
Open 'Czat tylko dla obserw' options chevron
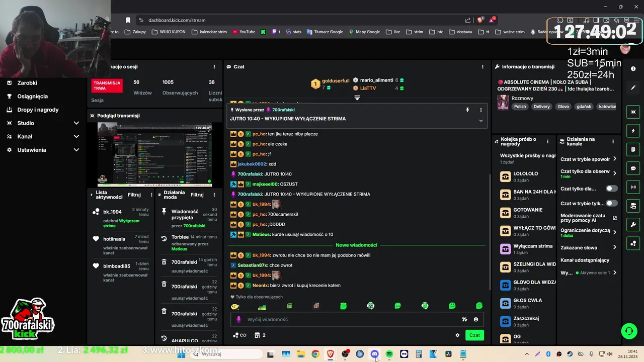615,173
